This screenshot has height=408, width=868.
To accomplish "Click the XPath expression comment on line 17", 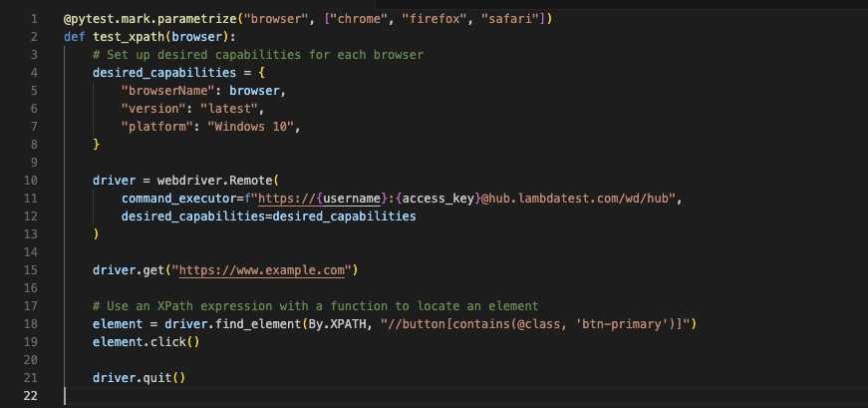I will point(316,306).
